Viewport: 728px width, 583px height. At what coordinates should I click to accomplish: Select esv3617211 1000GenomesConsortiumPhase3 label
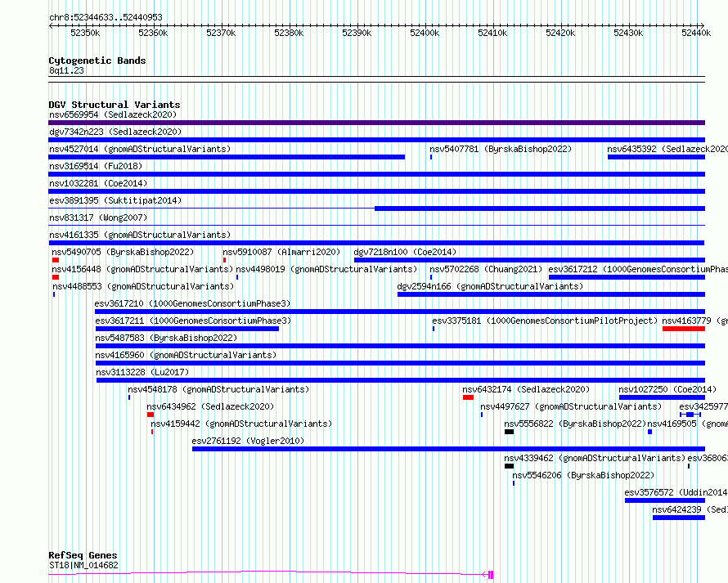193,321
